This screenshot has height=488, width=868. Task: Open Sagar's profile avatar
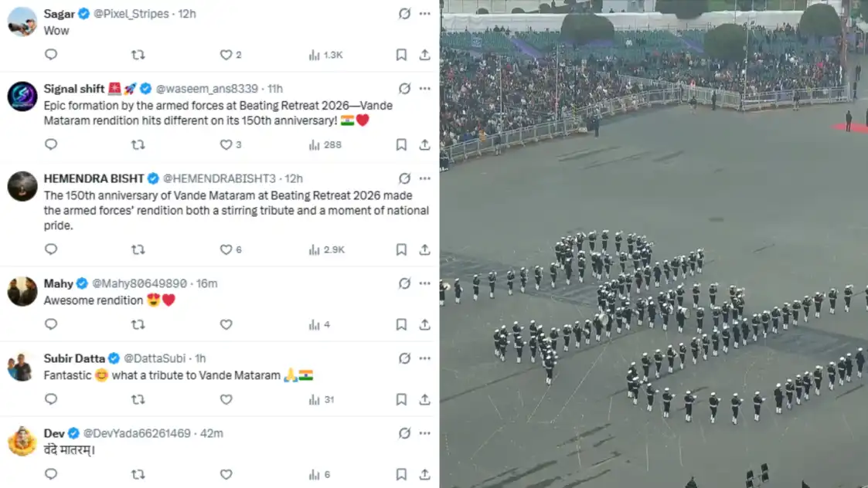pos(22,22)
